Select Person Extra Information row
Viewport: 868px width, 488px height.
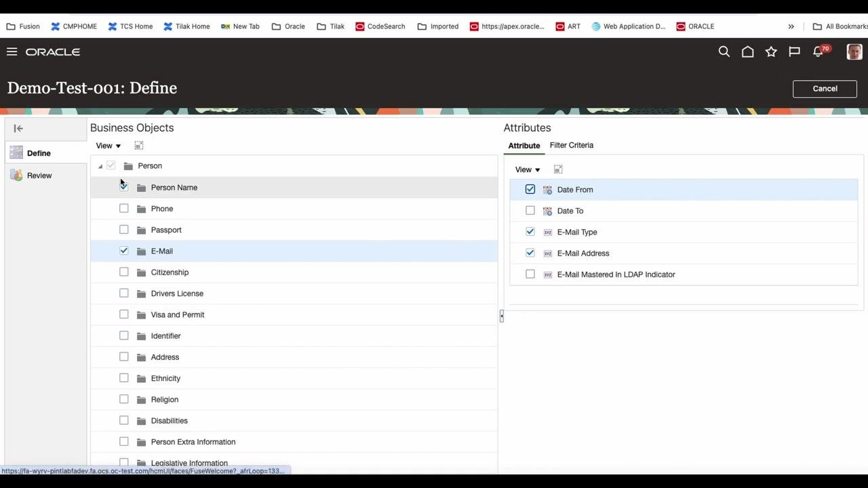294,442
